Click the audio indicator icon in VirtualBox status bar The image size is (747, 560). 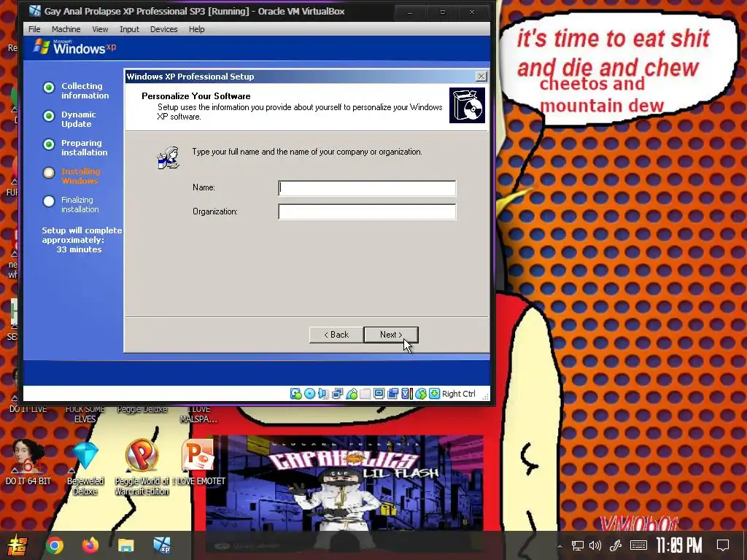(x=323, y=394)
